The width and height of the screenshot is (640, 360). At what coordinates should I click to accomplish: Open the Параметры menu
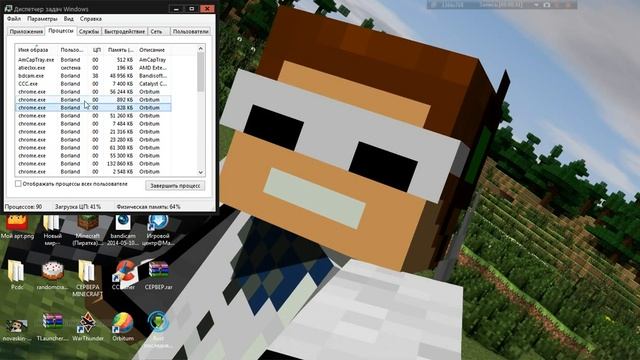(42, 19)
